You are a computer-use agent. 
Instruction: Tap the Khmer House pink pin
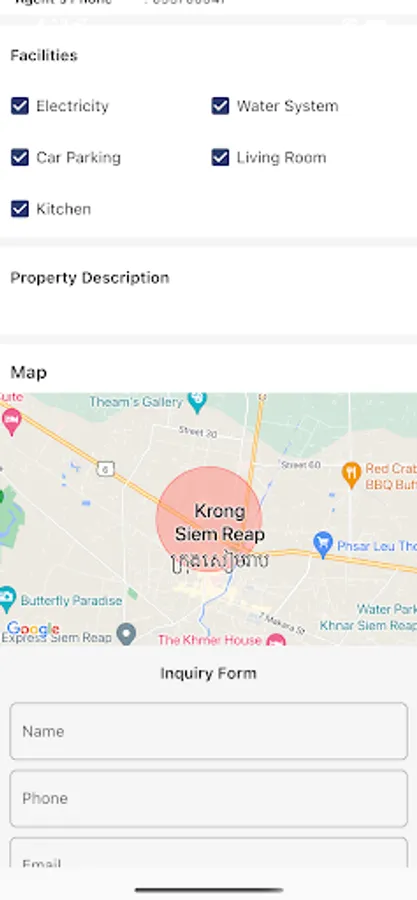(x=276, y=639)
